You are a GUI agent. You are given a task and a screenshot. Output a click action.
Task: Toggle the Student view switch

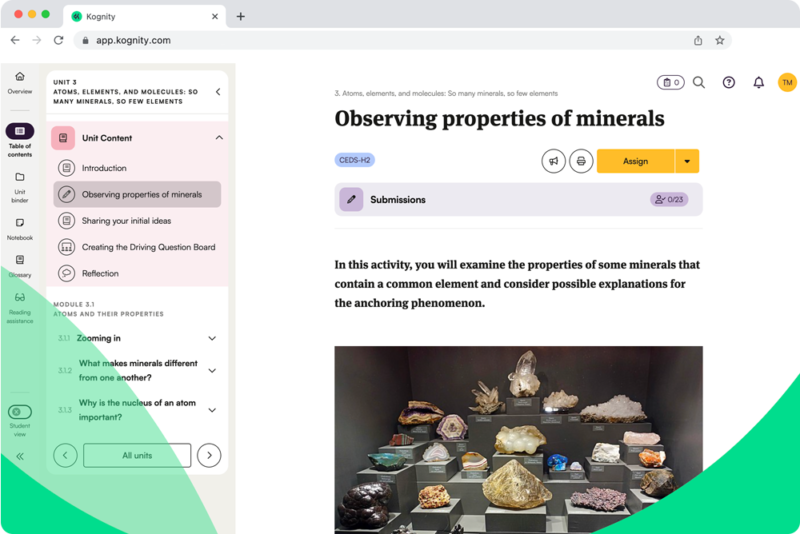(20, 412)
